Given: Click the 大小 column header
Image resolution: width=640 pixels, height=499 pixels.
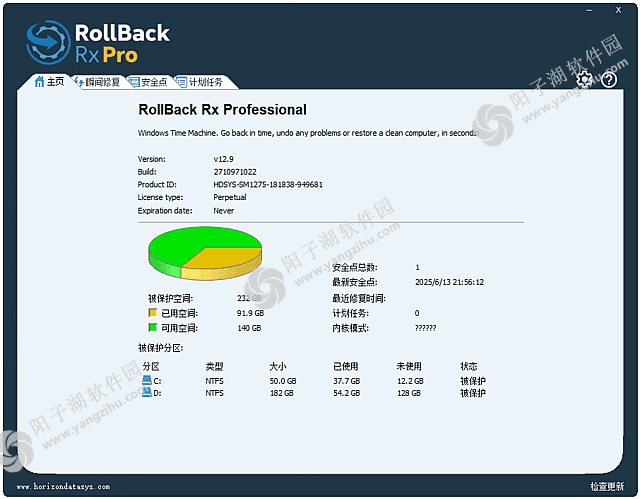Looking at the screenshot, I should click(x=278, y=366).
